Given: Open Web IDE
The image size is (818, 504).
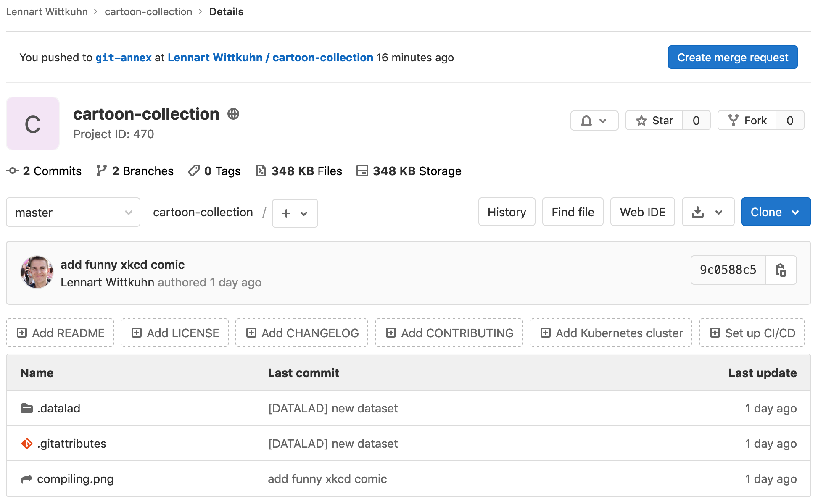Looking at the screenshot, I should coord(642,212).
